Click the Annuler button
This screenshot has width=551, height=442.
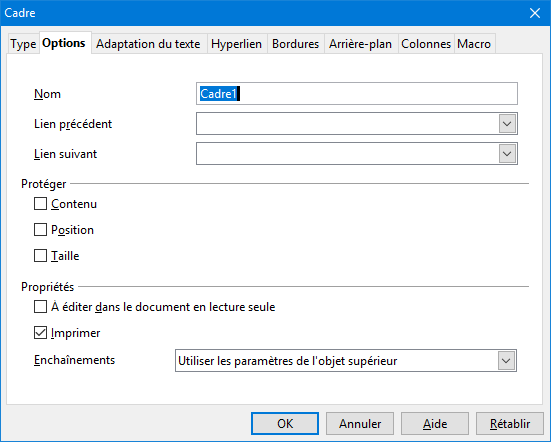[x=360, y=423]
